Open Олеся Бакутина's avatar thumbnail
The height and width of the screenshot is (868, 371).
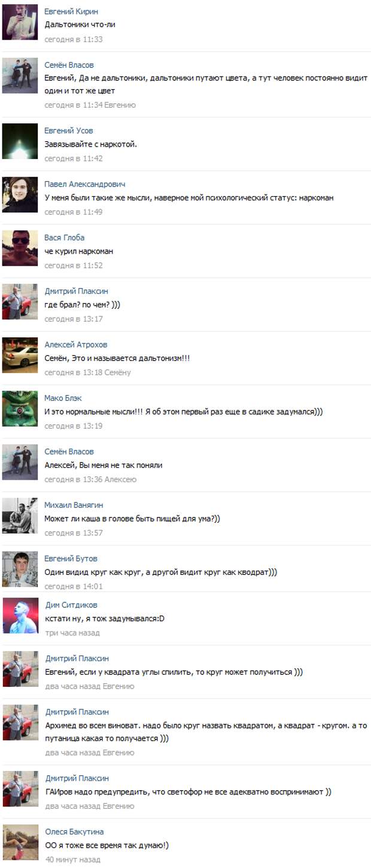(x=20, y=842)
